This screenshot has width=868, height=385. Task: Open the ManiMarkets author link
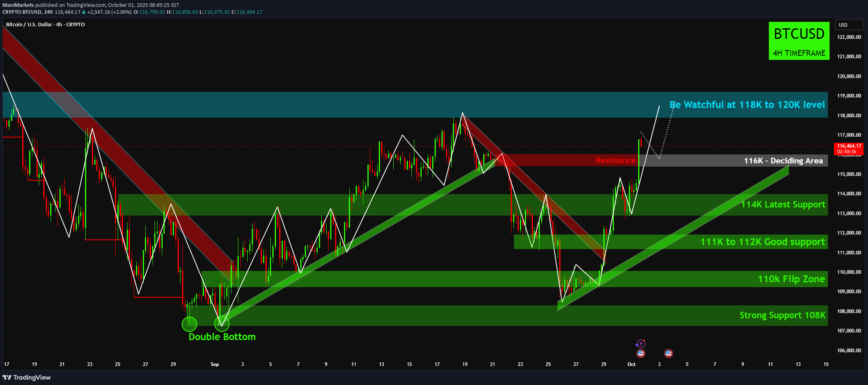coord(18,5)
